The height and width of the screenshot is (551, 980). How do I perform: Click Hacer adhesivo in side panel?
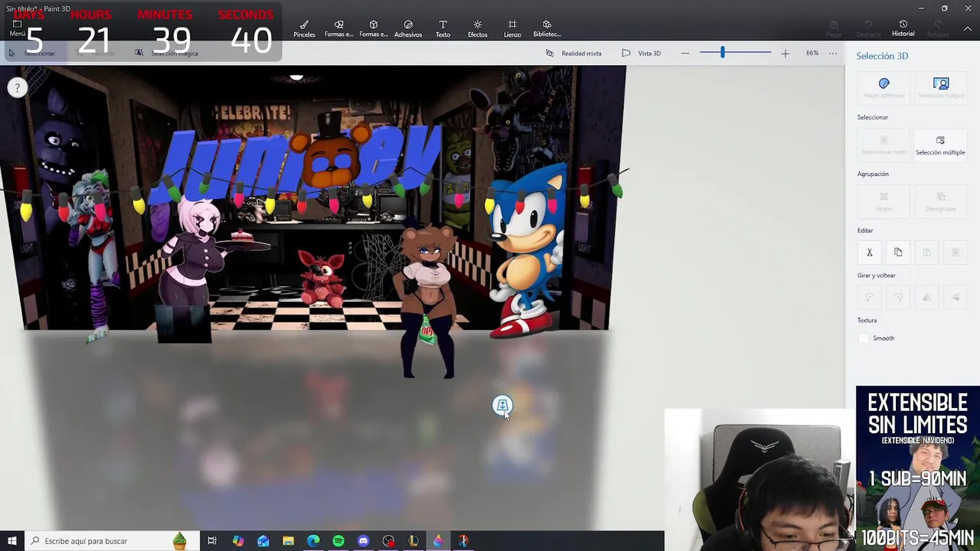[x=884, y=88]
